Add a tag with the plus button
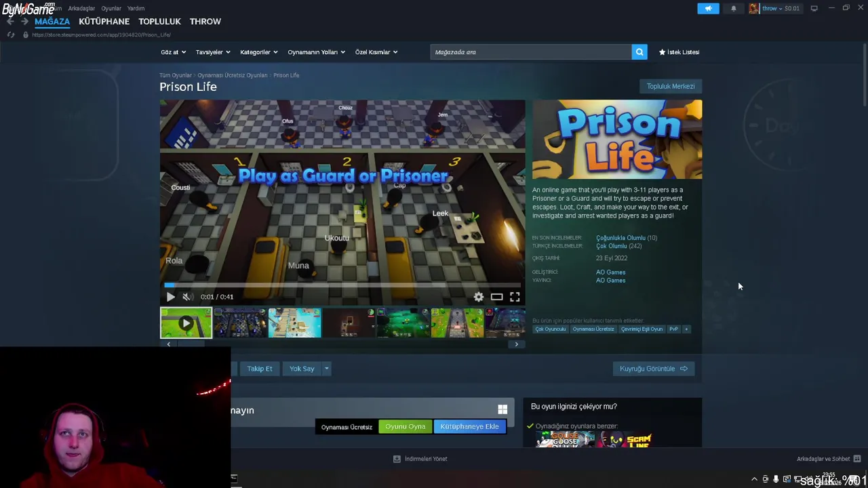 (686, 329)
